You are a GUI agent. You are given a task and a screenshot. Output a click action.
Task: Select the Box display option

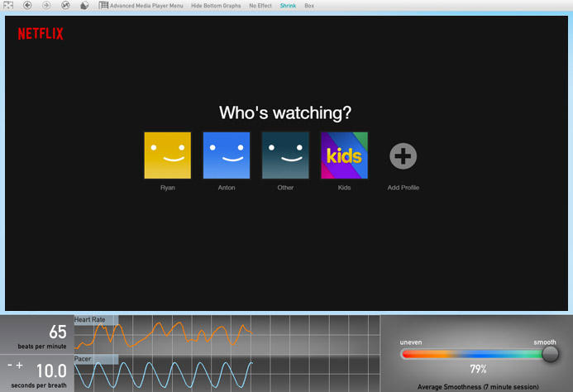pyautogui.click(x=309, y=6)
